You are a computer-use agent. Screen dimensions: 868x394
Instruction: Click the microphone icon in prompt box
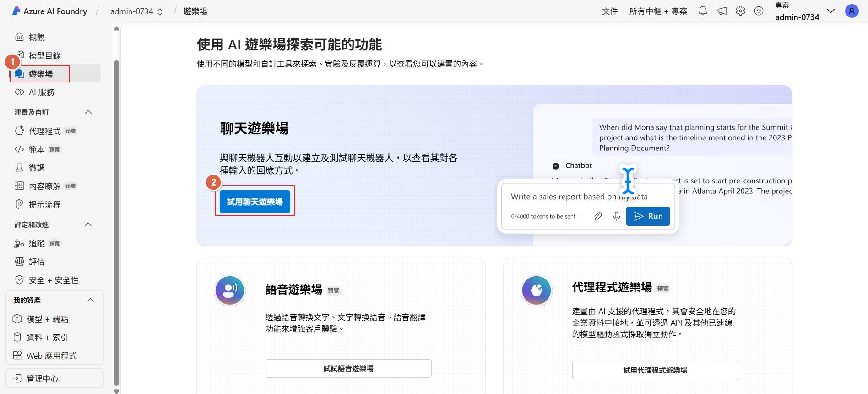point(616,216)
